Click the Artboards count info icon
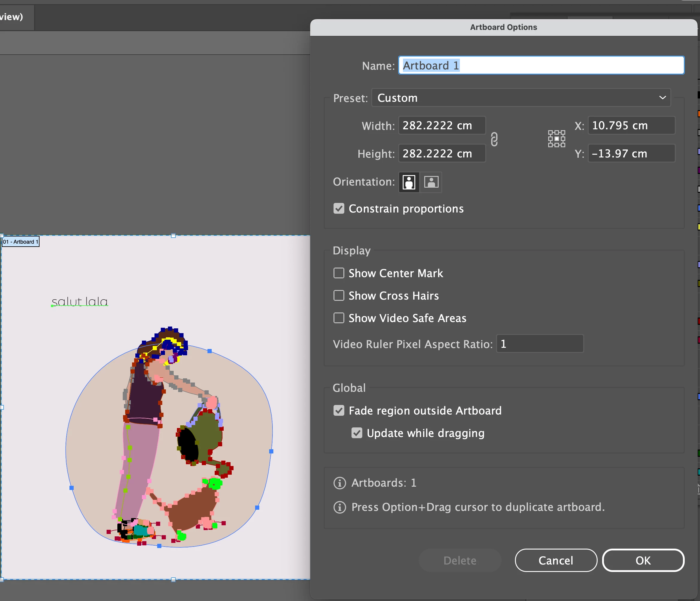This screenshot has width=700, height=601. [340, 483]
